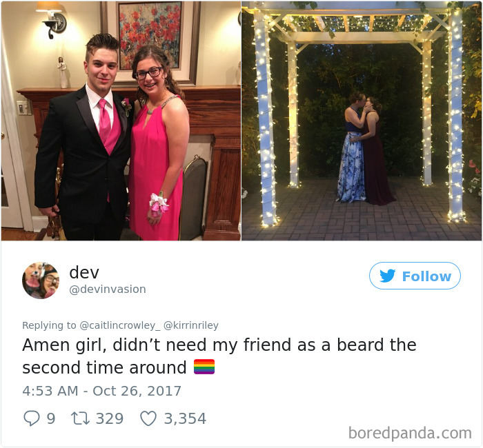483x448 pixels.
Task: Click the boredpanda.com watermark
Action: pos(410,434)
